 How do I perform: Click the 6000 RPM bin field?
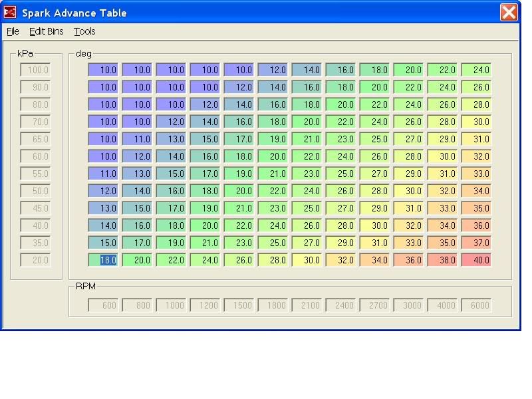[x=476, y=305]
